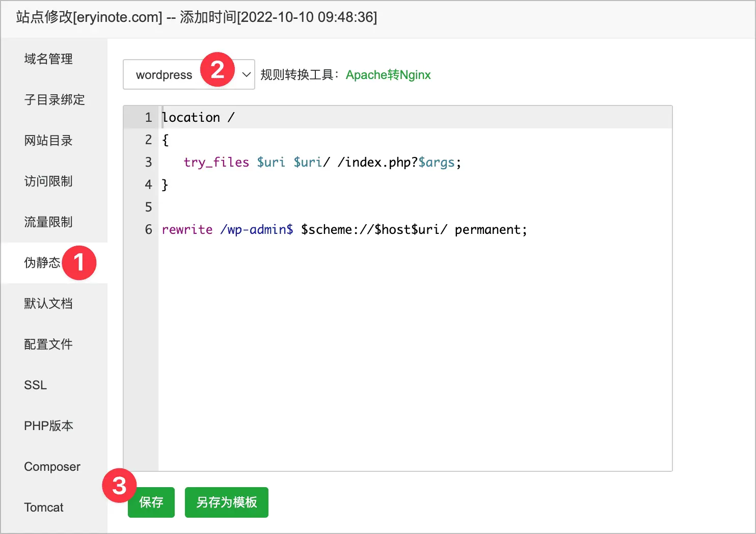
Task: Click the rewrite /wp-admin$ rule line
Action: pos(344,229)
